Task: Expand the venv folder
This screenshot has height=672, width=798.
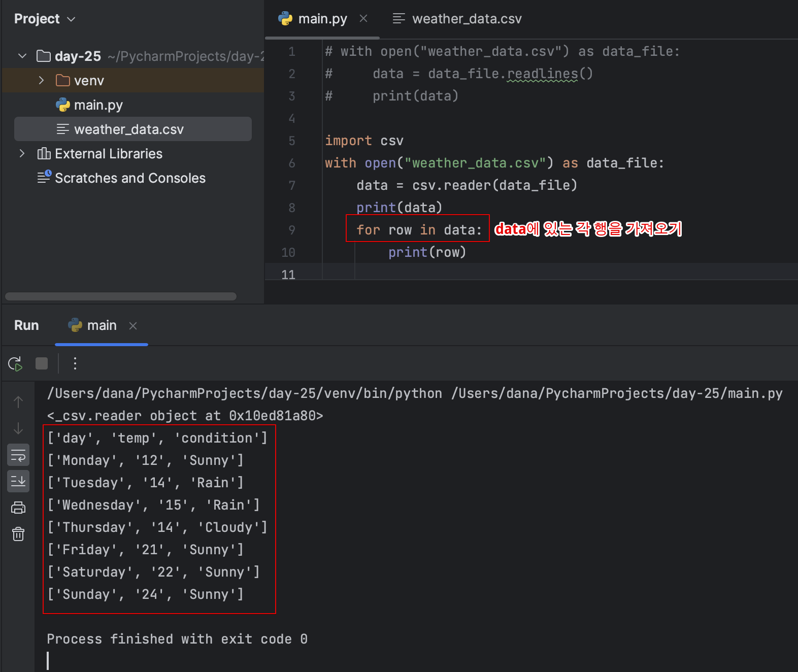Action: coord(42,80)
